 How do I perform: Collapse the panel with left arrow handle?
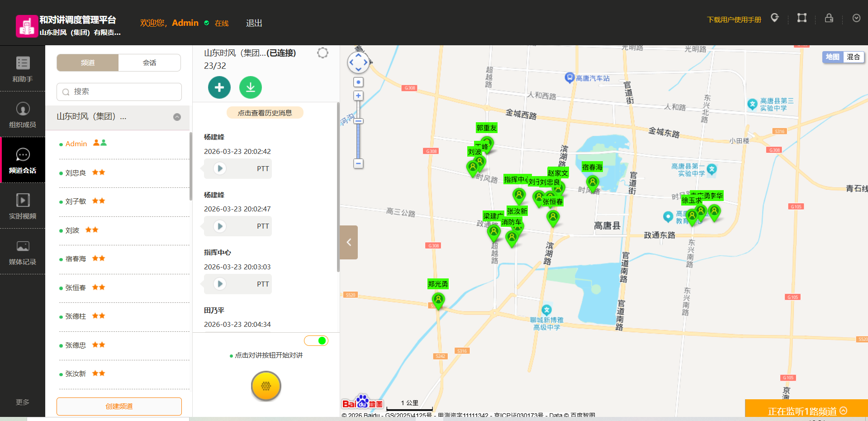coord(349,242)
